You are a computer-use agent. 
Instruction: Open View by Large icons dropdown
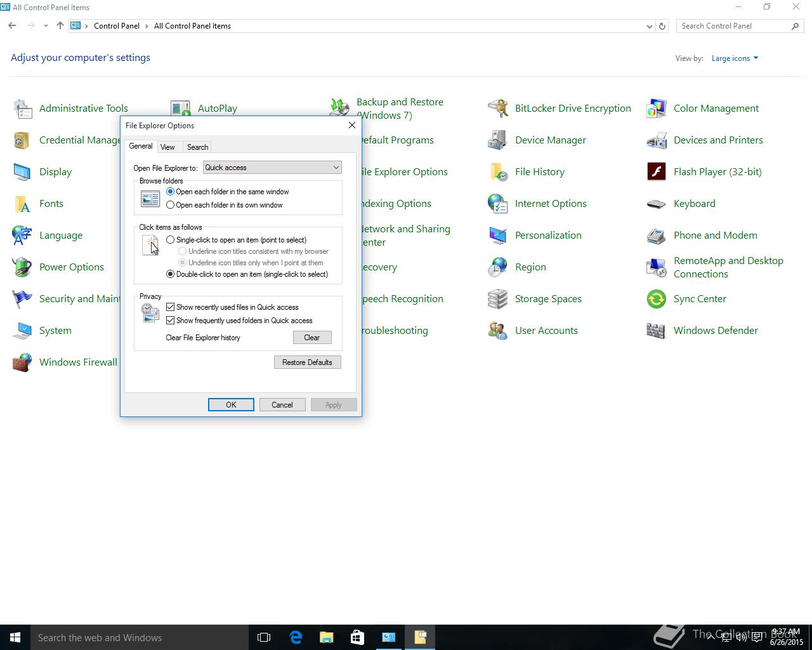click(735, 58)
